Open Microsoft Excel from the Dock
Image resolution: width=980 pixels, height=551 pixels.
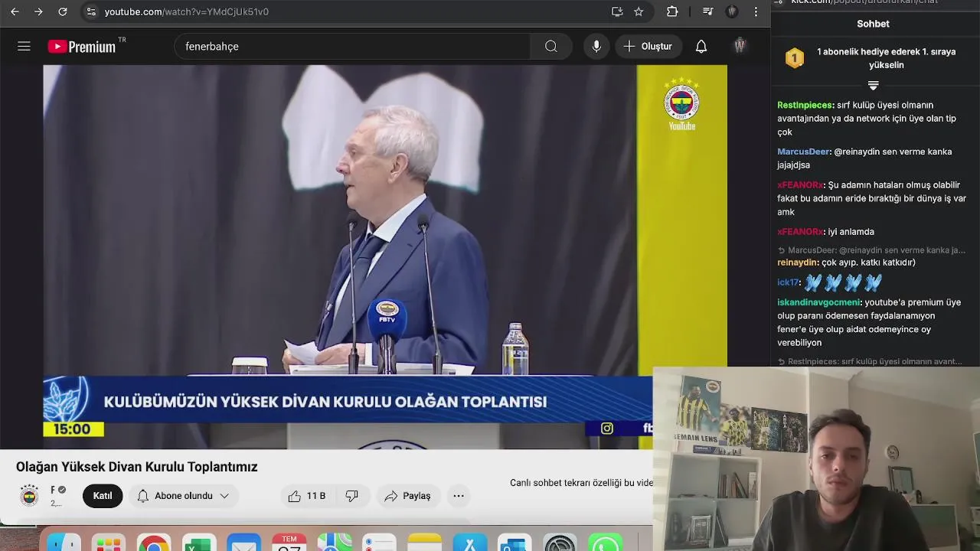tap(198, 543)
